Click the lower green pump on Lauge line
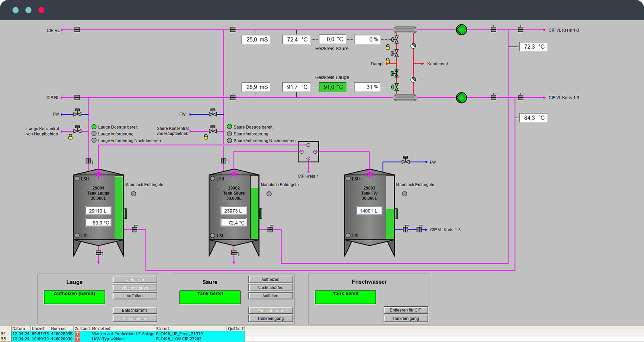The height and width of the screenshot is (342, 644). click(x=461, y=98)
